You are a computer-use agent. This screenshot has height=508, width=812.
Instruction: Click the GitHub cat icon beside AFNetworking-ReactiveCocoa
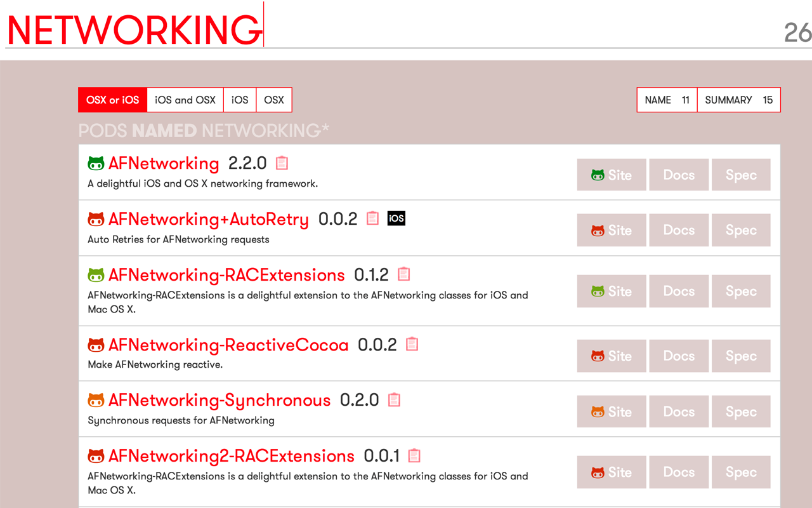pyautogui.click(x=96, y=345)
